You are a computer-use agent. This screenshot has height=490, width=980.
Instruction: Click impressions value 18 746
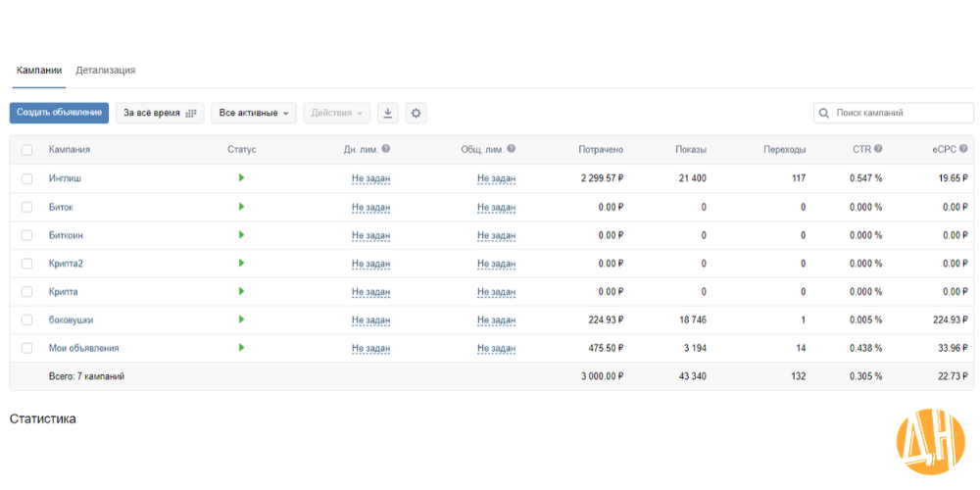[x=693, y=320]
